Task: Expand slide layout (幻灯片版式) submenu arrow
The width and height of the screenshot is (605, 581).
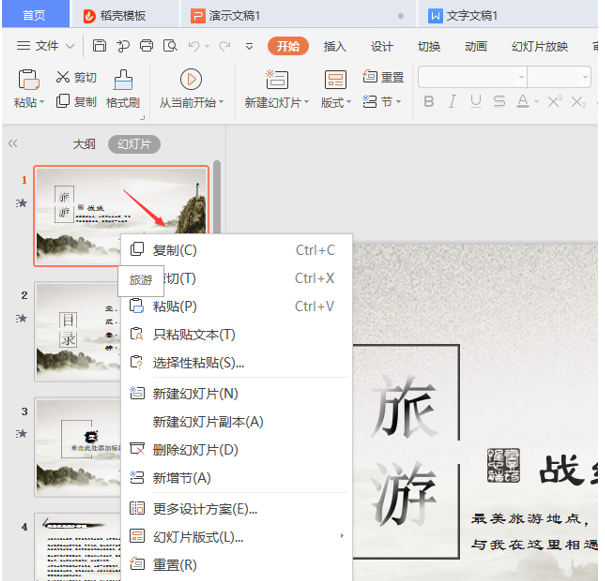Action: coord(341,536)
